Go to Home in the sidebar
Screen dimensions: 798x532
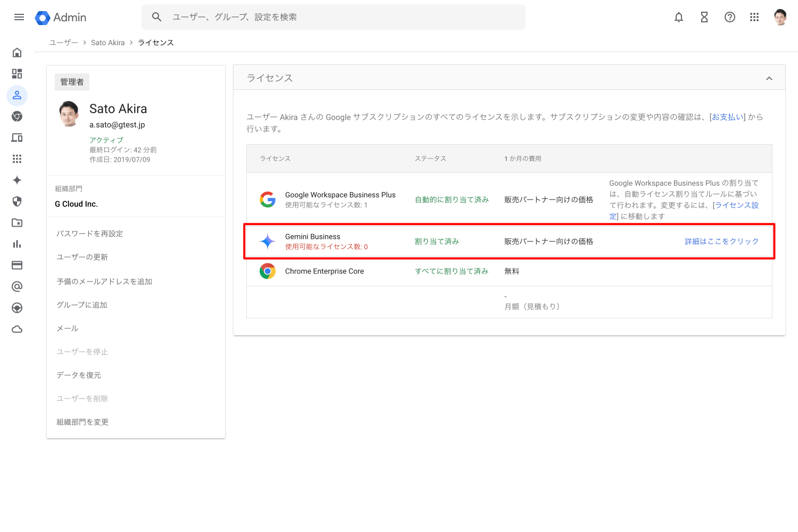click(x=17, y=52)
